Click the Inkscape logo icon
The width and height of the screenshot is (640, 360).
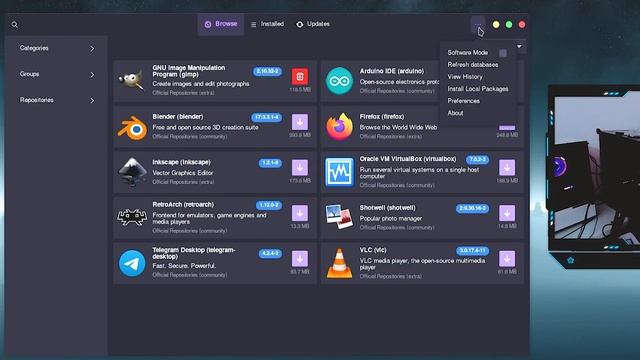[x=132, y=172]
